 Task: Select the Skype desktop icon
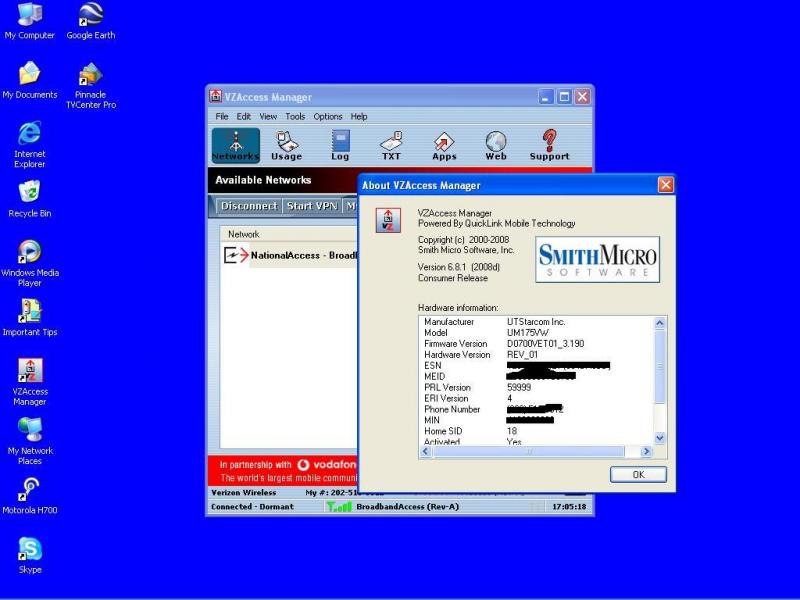click(x=30, y=553)
